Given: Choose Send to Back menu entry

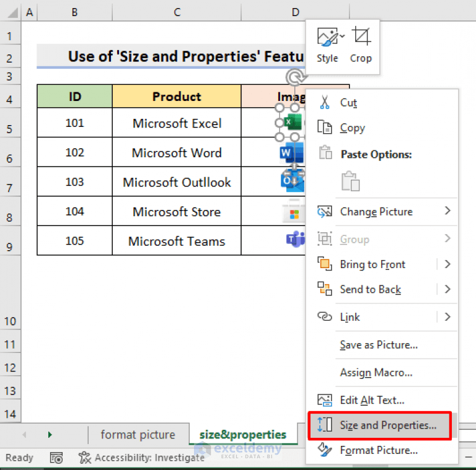Looking at the screenshot, I should coord(382,289).
